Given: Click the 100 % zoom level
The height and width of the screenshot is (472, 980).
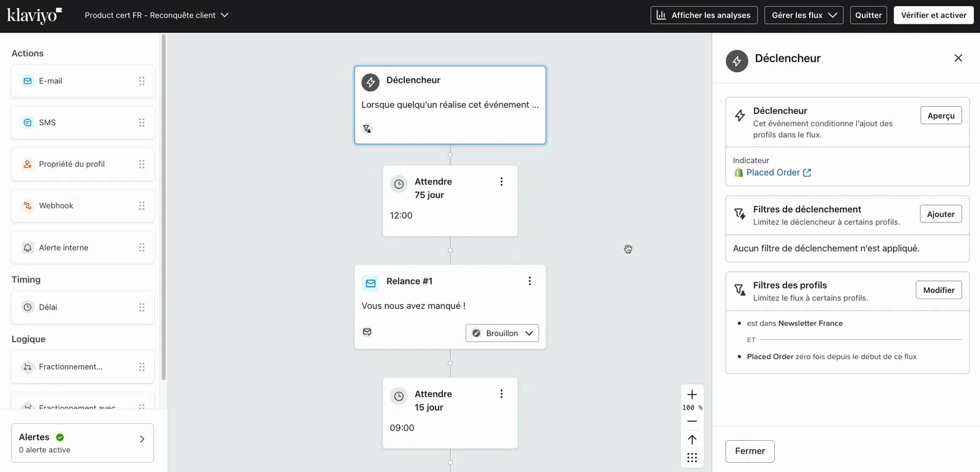Looking at the screenshot, I should click(692, 408).
